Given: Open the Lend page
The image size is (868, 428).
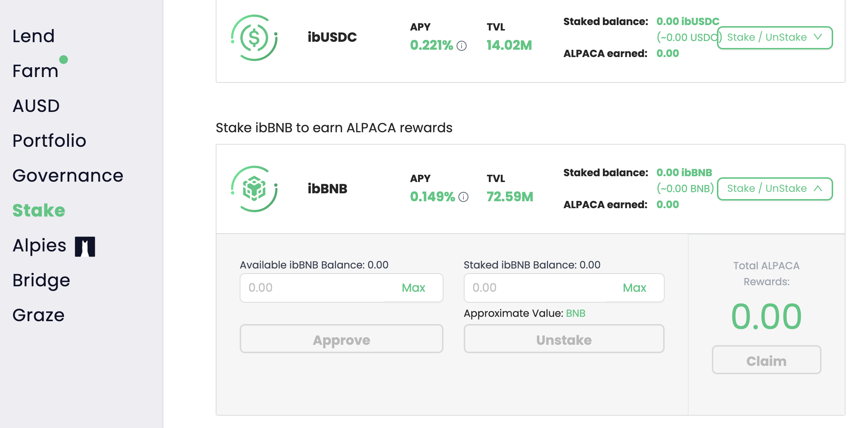Looking at the screenshot, I should (x=33, y=36).
